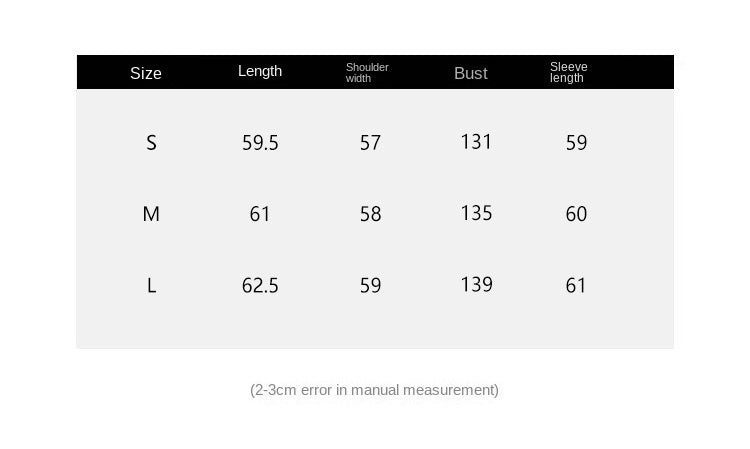
Task: Click the Length column header
Action: point(260,71)
